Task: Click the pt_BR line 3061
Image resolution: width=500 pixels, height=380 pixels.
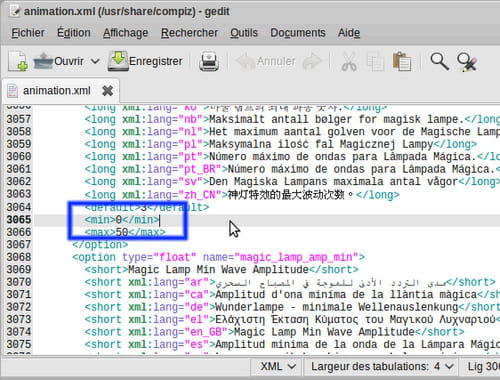Action: point(292,169)
